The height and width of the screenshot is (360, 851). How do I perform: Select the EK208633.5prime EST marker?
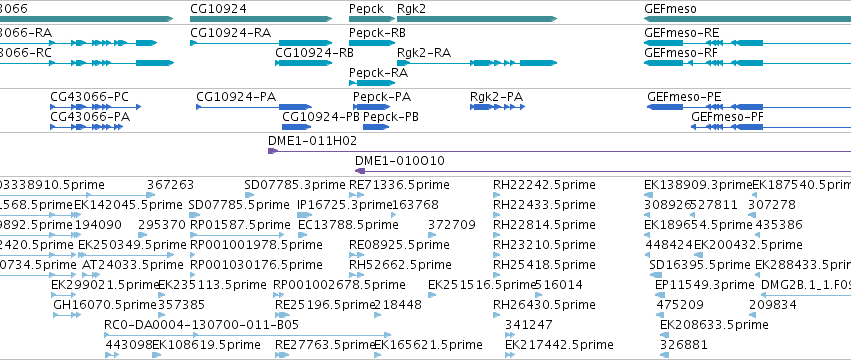point(664,334)
